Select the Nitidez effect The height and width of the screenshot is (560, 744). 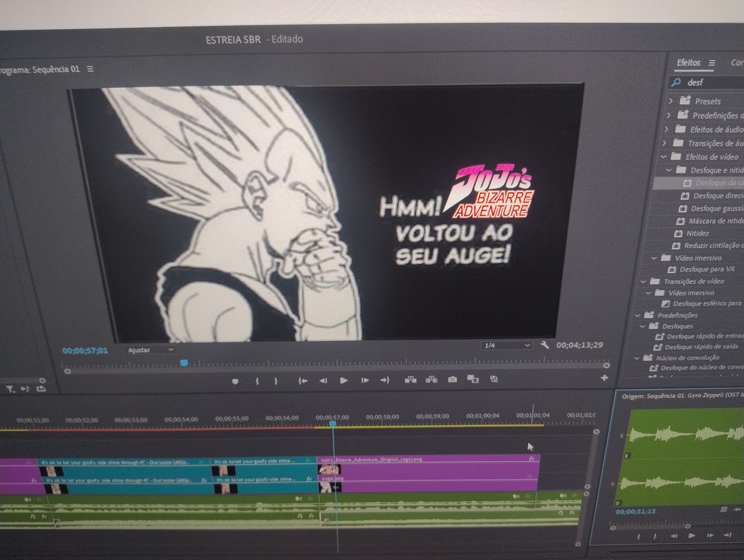coord(692,233)
